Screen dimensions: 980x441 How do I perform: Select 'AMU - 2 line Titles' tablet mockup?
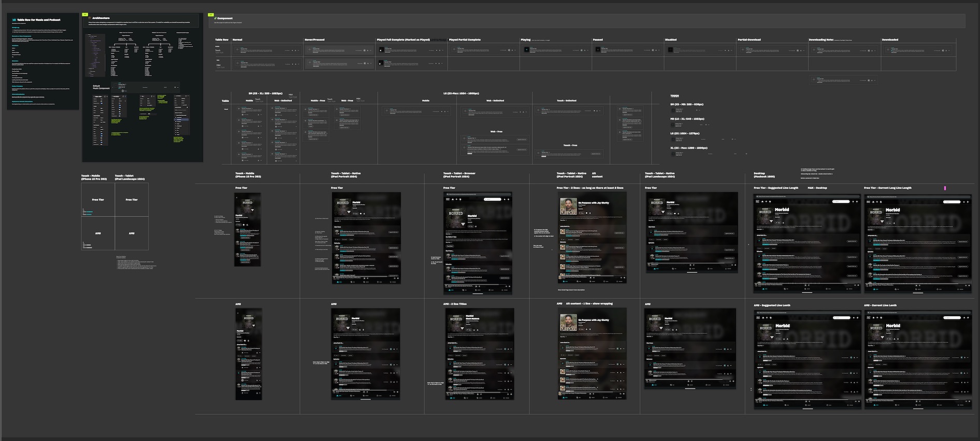479,354
